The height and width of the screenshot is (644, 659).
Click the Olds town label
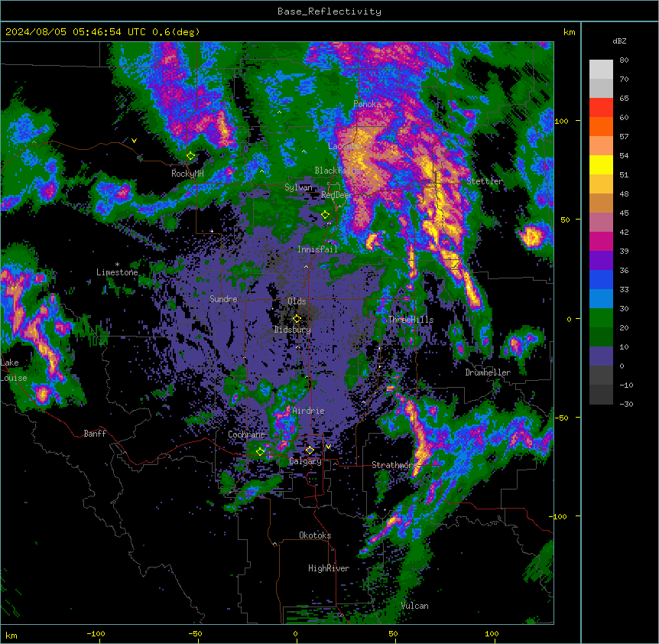point(297,301)
